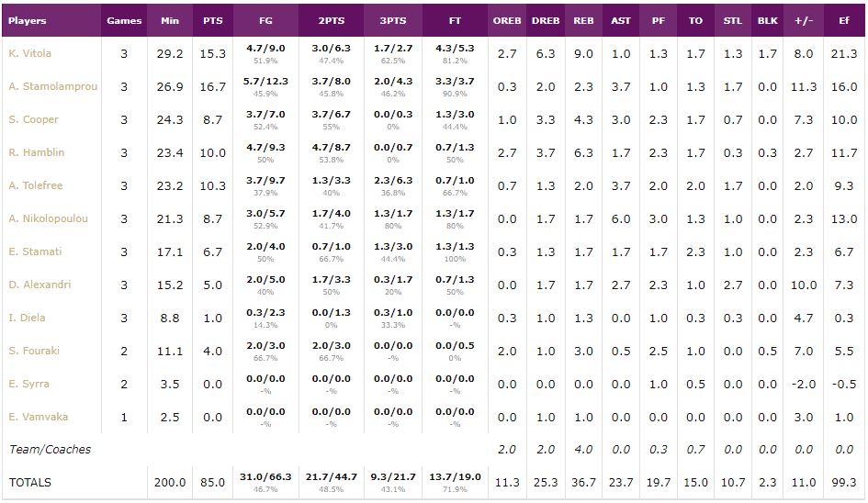Screen dimensions: 868x503
Task: Click S. Cooper player name
Action: pyautogui.click(x=33, y=119)
